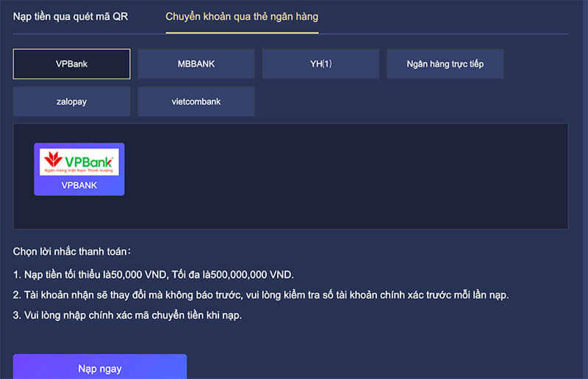This screenshot has width=588, height=379.
Task: Click note 1 about 50,000 VND minimum
Action: click(x=154, y=275)
